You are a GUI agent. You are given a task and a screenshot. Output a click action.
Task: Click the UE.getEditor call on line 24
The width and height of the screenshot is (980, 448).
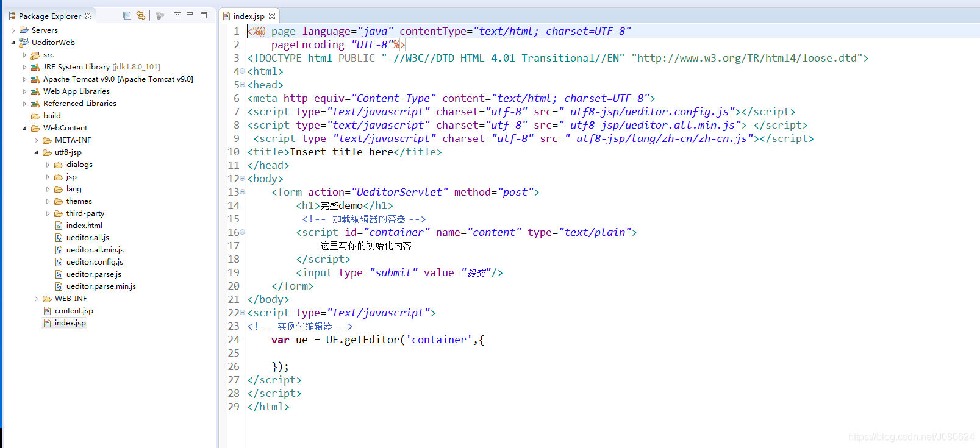tap(362, 340)
